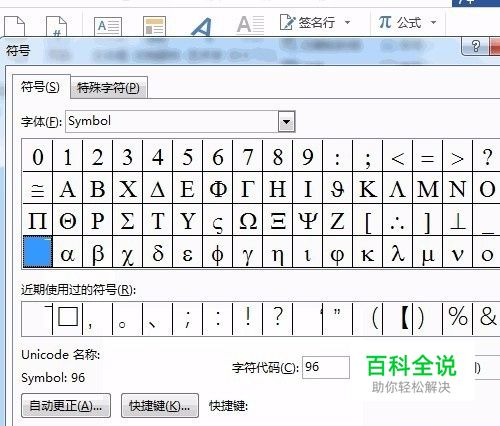This screenshot has height=426, width=500.
Task: Select the capital Xi Ξ symbol
Action: pos(277,221)
